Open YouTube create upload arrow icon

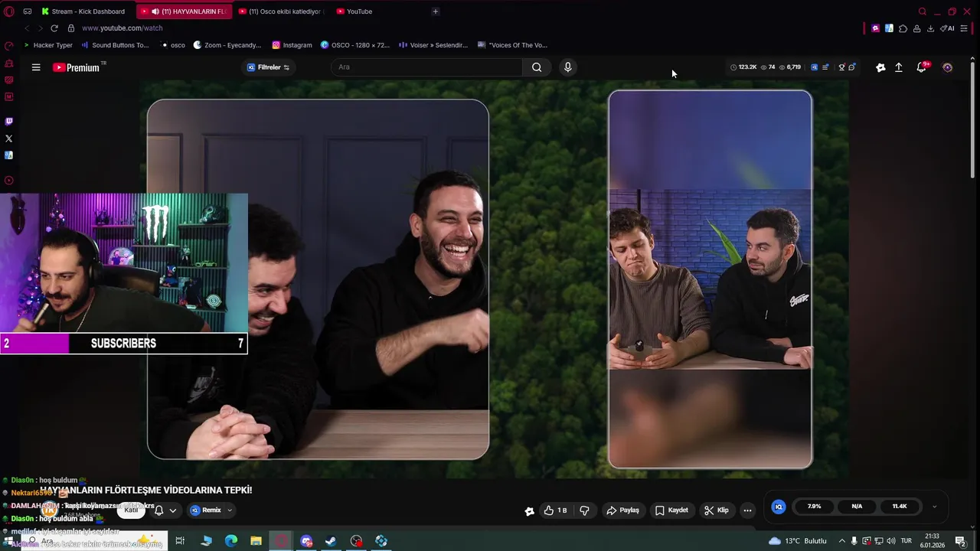coord(899,67)
